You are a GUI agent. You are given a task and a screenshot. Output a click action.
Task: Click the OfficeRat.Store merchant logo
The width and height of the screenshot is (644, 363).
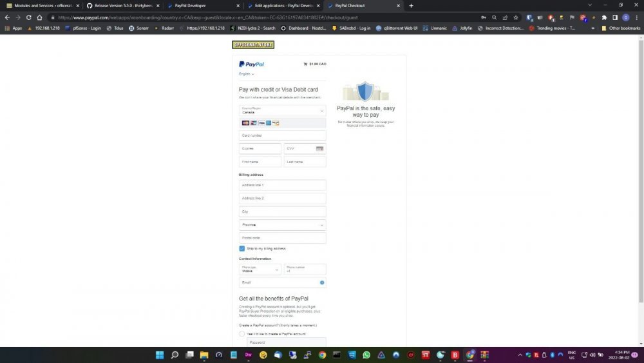(x=253, y=44)
